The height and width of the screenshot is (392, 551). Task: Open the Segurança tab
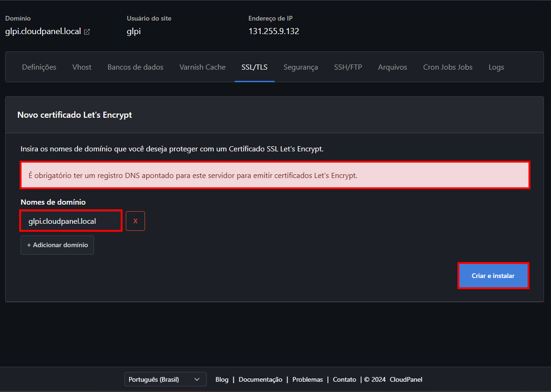(300, 67)
